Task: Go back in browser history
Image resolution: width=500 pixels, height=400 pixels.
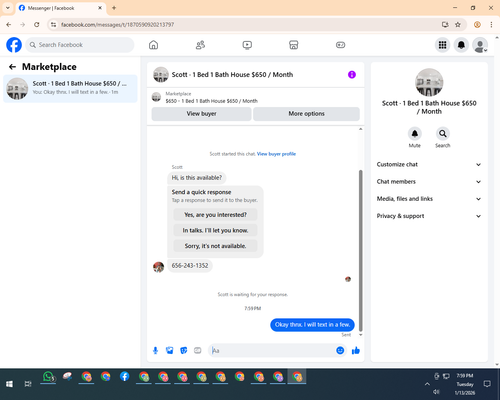Action: (9, 24)
